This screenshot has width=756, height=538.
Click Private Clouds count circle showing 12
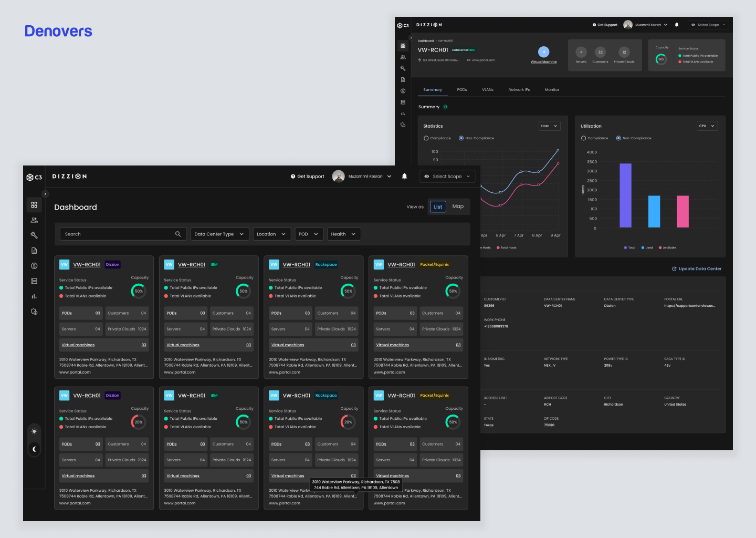(x=624, y=52)
